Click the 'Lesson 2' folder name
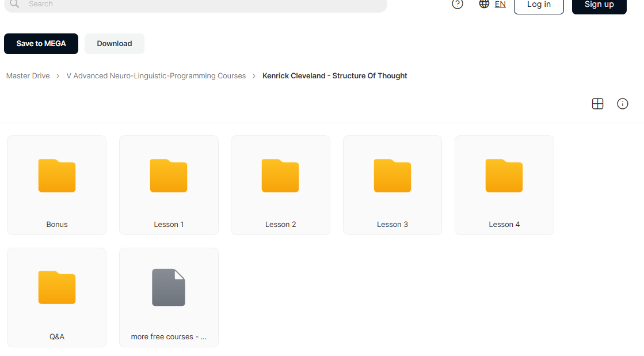Screen dimensions: 644x356 (x=280, y=225)
